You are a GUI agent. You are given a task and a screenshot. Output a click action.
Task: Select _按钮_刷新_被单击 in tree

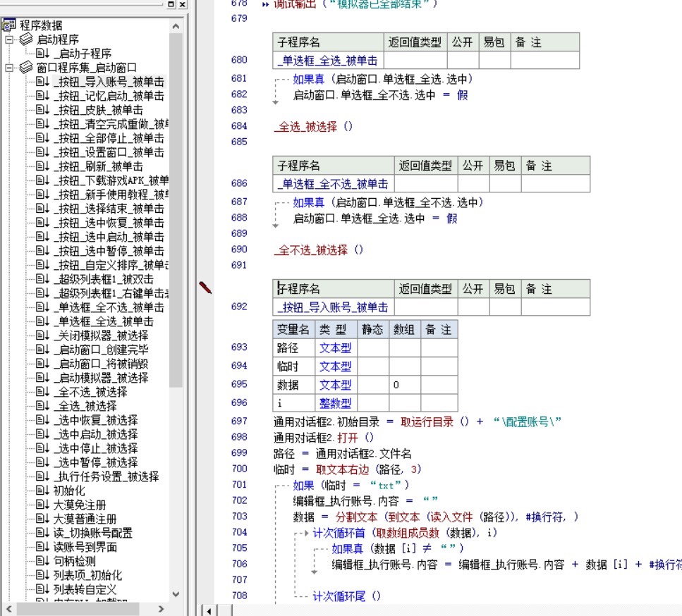tap(98, 166)
